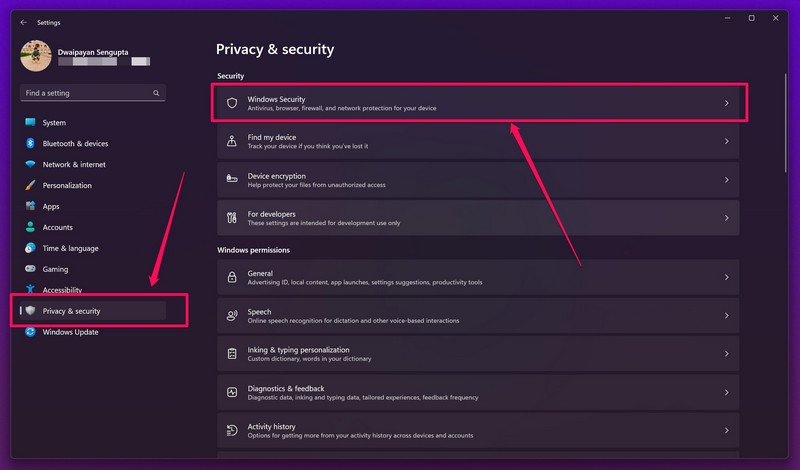Go to Accessibility settings section
This screenshot has width=800, height=470.
point(62,290)
